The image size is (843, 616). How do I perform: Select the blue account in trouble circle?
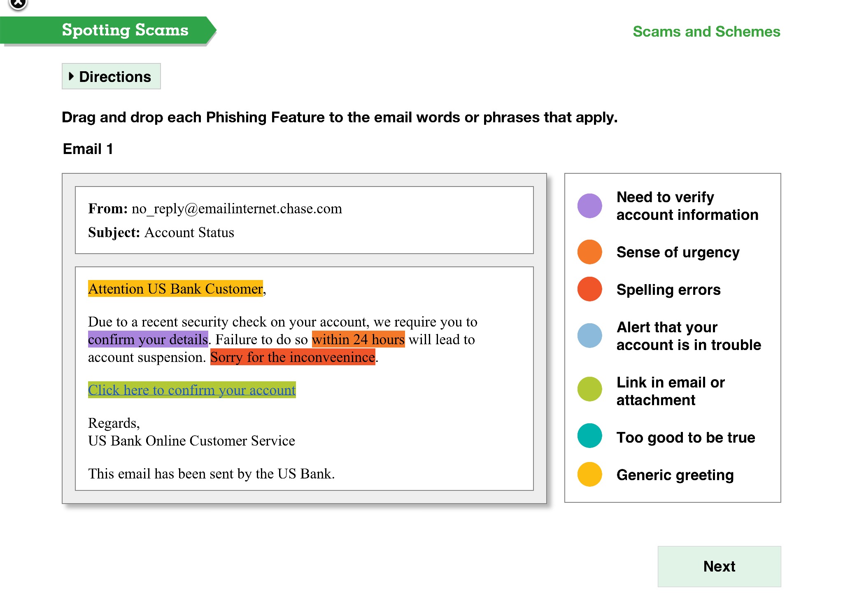click(589, 336)
